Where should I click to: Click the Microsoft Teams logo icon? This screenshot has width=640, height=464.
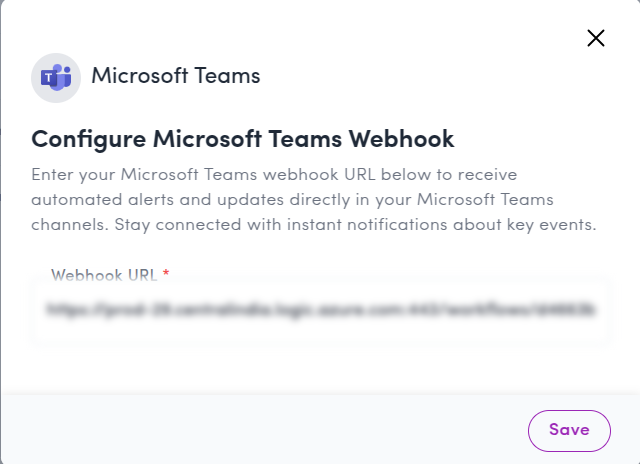point(56,78)
